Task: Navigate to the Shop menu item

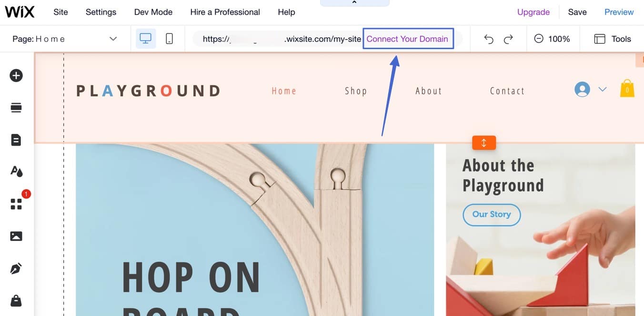Action: click(356, 91)
